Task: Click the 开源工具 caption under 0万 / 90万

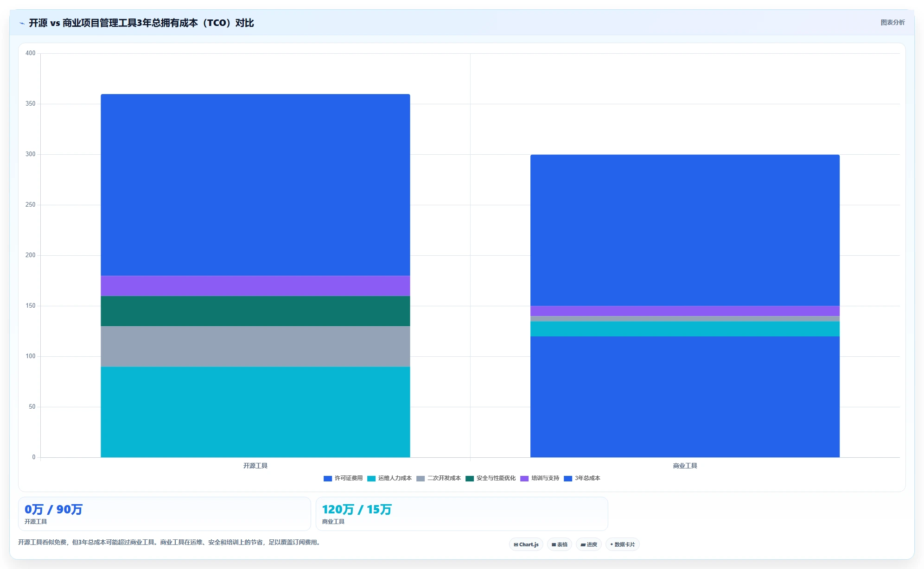Action: click(36, 522)
